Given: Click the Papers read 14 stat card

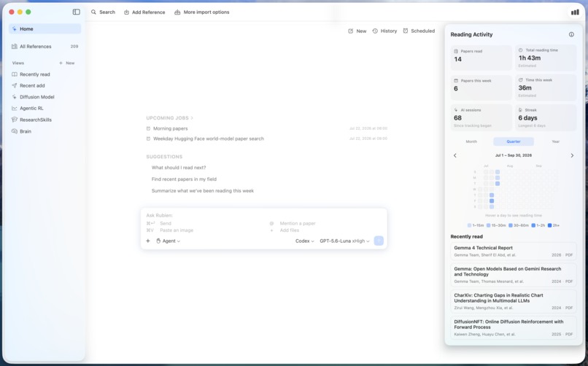Looking at the screenshot, I should (481, 58).
